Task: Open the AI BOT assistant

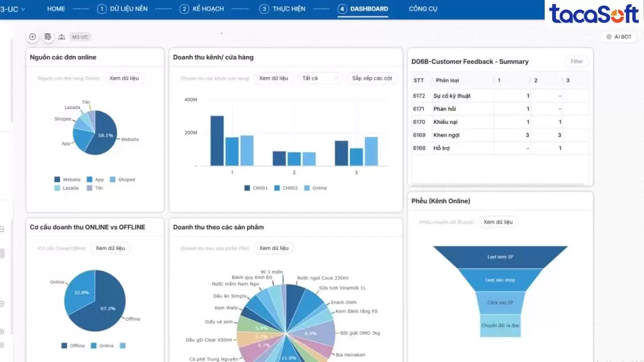Action: tap(619, 37)
